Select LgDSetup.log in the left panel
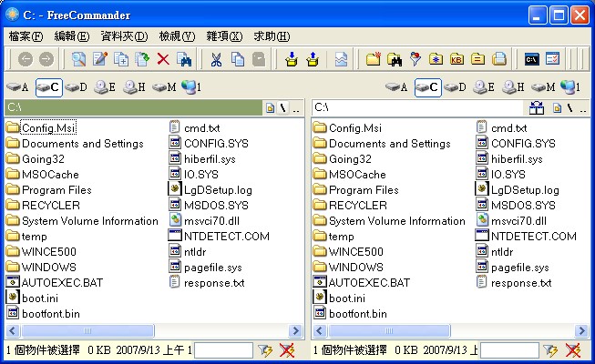The image size is (595, 364). [x=210, y=190]
